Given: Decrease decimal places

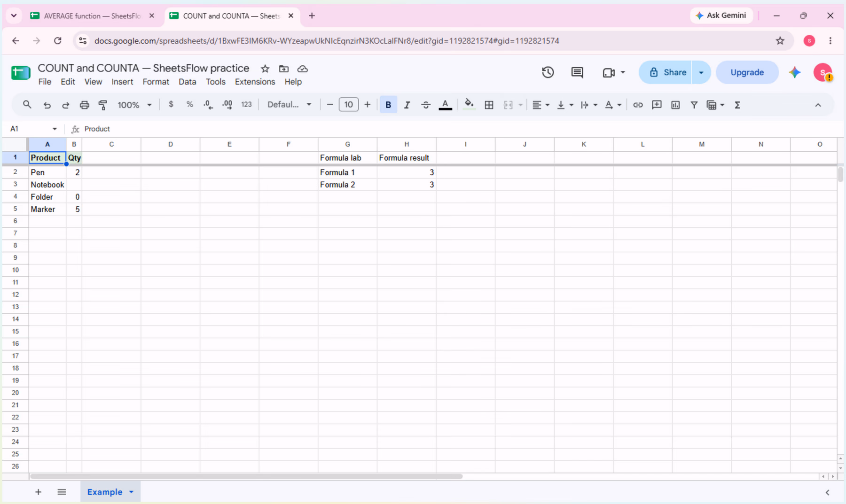Looking at the screenshot, I should tap(208, 105).
